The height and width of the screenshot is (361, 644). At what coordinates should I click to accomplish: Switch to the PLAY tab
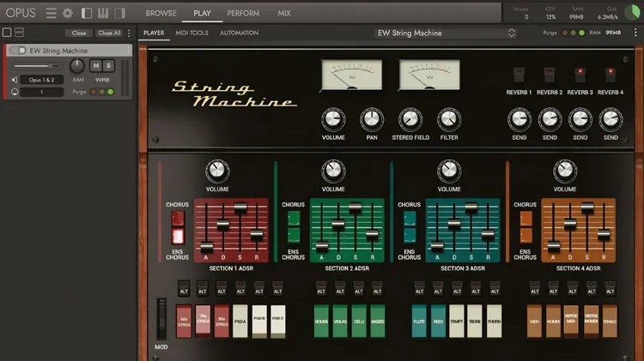pyautogui.click(x=202, y=13)
